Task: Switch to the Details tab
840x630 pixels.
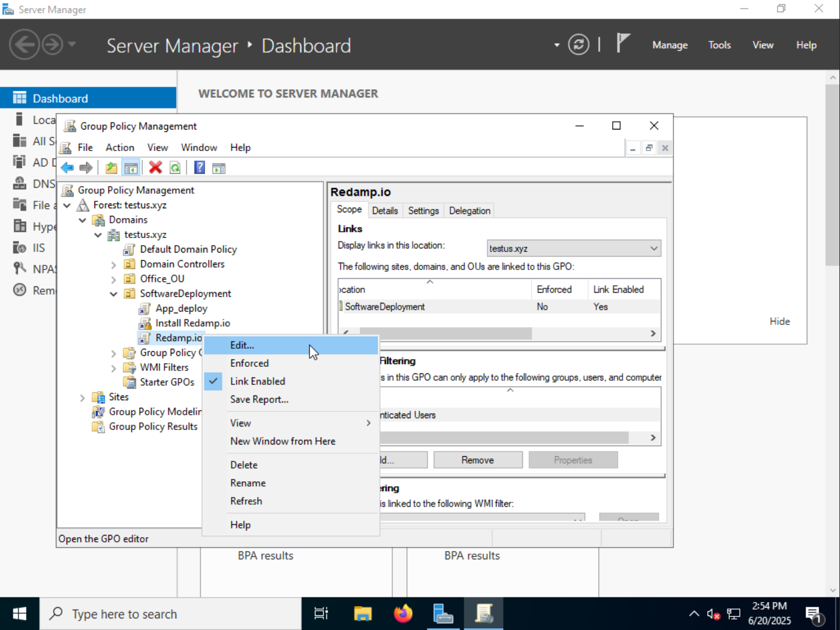Action: [385, 211]
